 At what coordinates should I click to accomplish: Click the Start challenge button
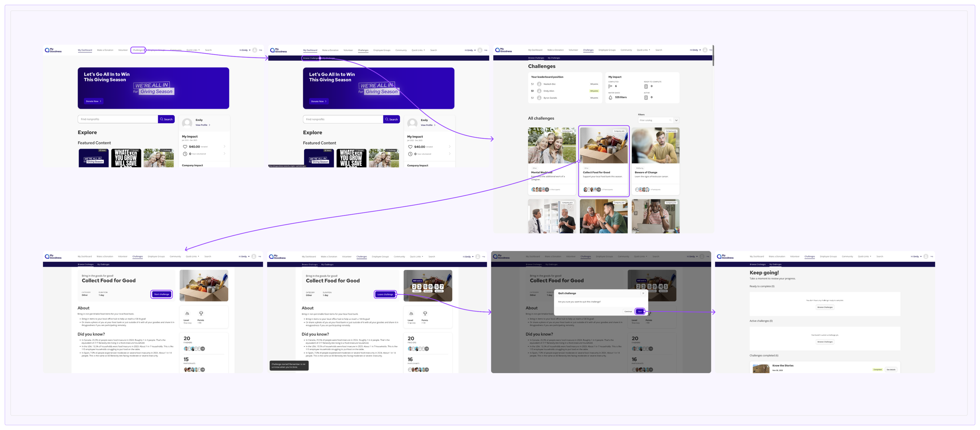pos(162,294)
